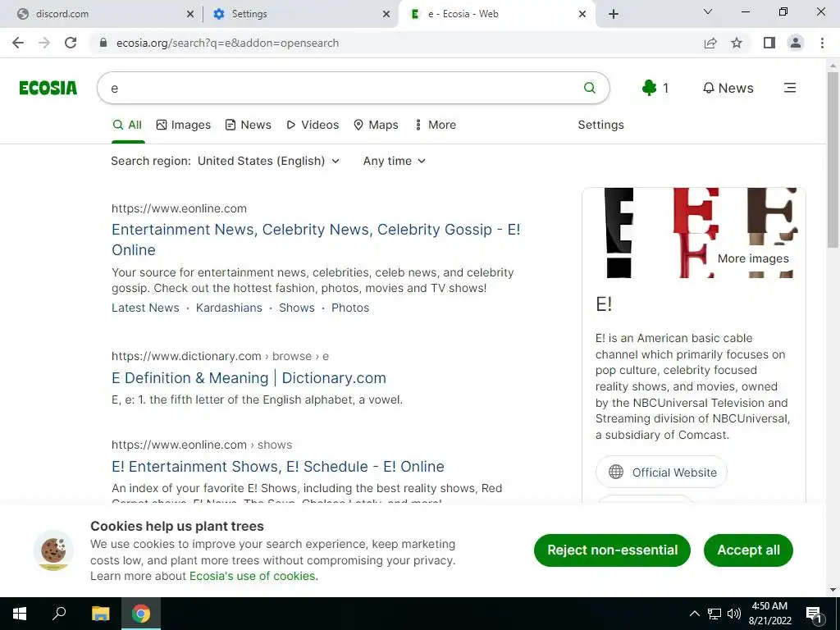
Task: Open E! Entertainment Shows Schedule result
Action: (x=277, y=466)
